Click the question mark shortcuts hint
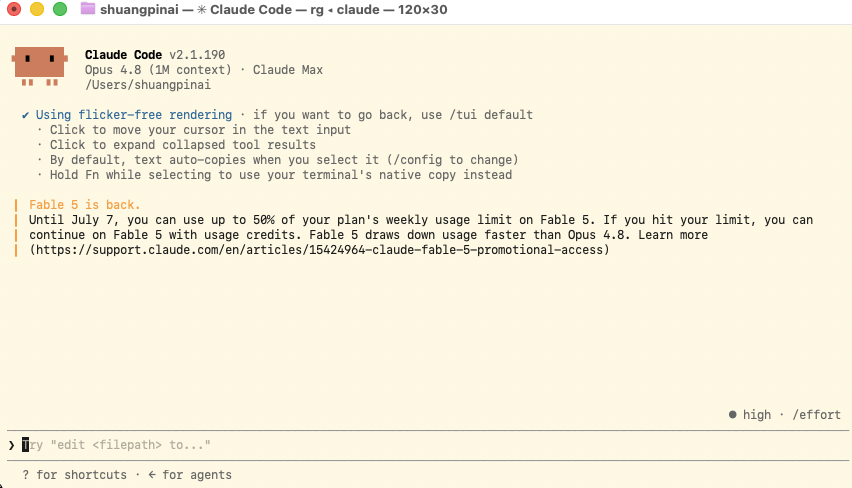This screenshot has width=852, height=488. pos(26,475)
